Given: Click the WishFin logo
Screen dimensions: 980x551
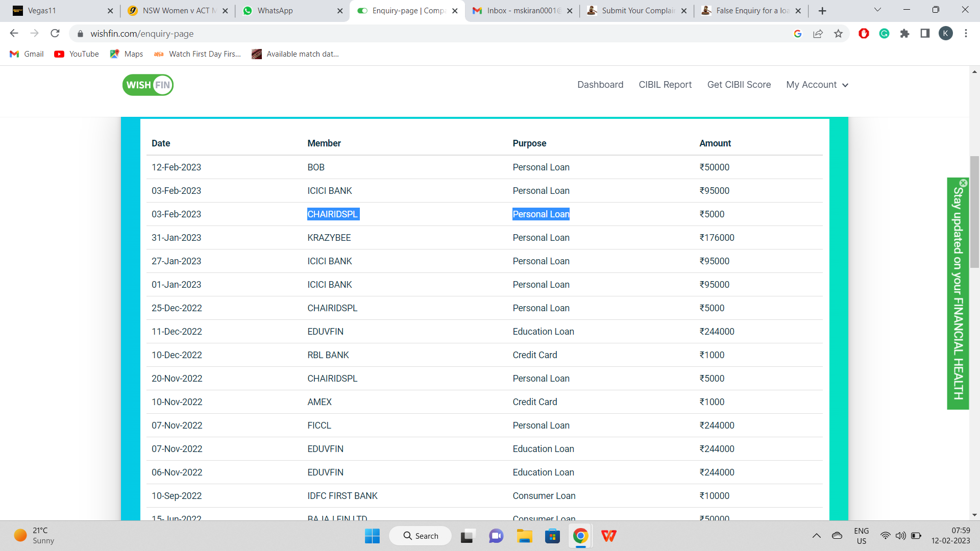Looking at the screenshot, I should (148, 85).
